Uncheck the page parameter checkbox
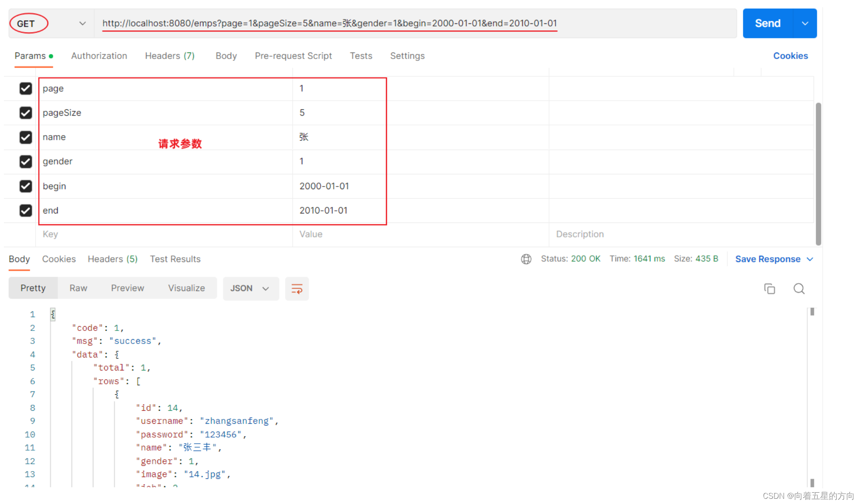Screen dimensions: 860x504 pos(26,88)
